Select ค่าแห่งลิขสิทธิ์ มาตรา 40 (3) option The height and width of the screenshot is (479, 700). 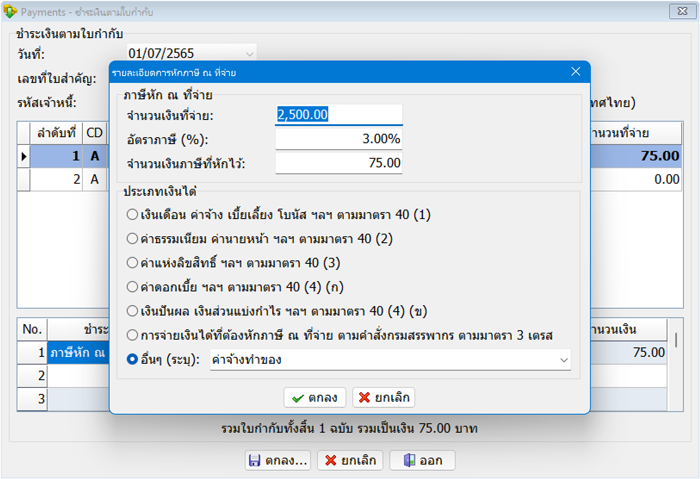(133, 262)
